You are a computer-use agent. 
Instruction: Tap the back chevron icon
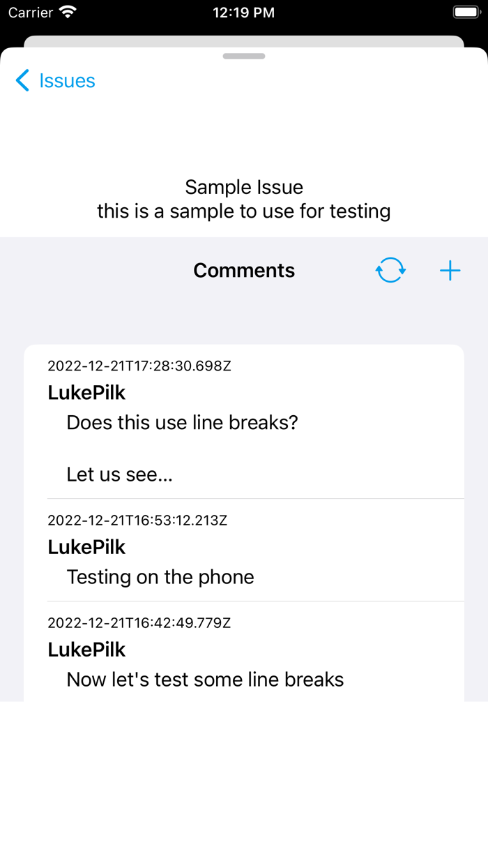(x=22, y=80)
